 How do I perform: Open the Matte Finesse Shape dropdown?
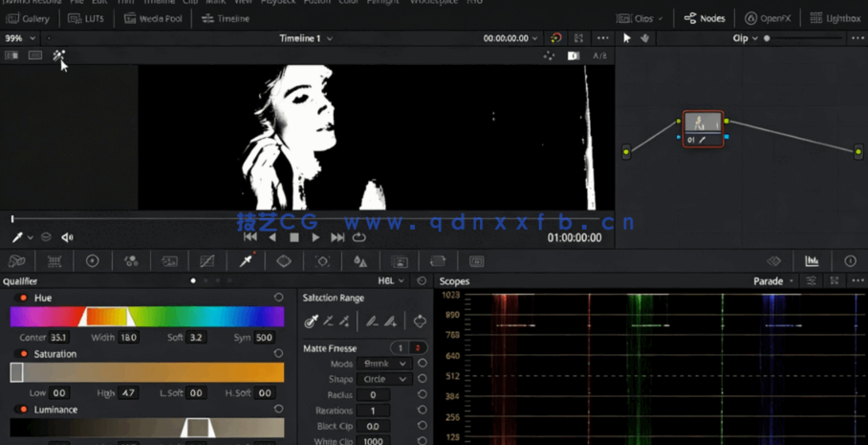click(384, 379)
